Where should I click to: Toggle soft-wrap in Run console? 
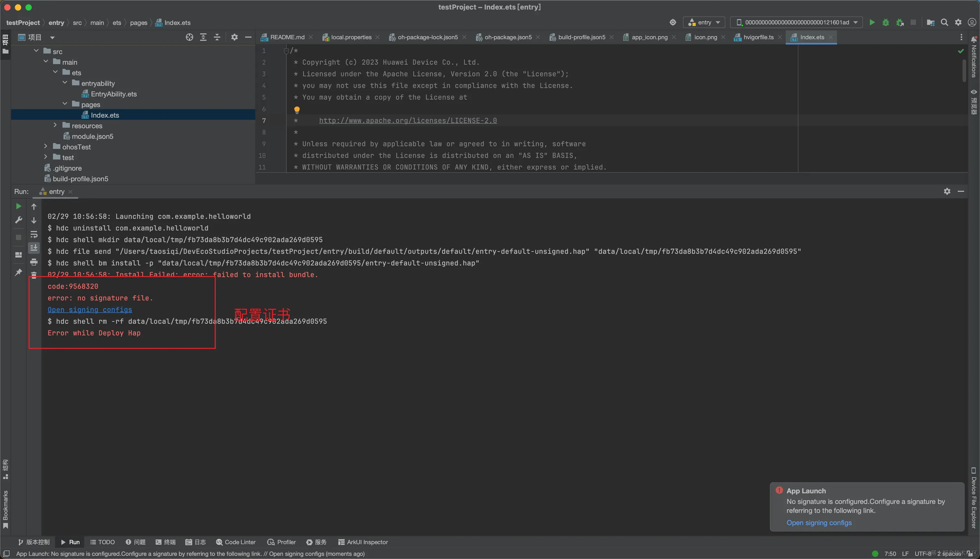click(x=34, y=234)
